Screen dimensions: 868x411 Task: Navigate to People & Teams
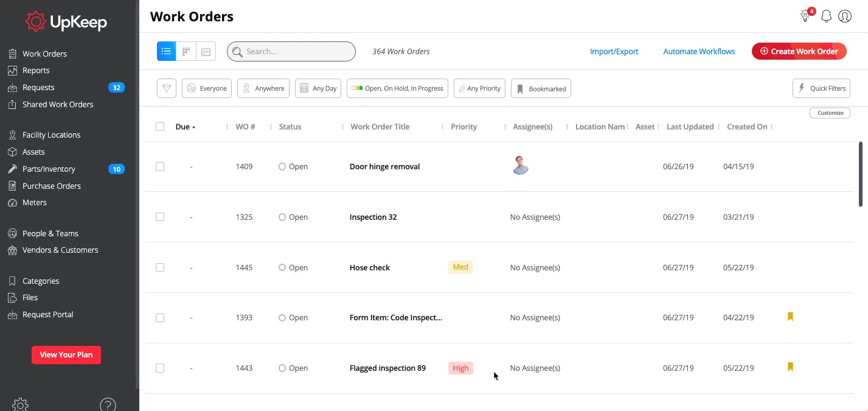tap(51, 233)
